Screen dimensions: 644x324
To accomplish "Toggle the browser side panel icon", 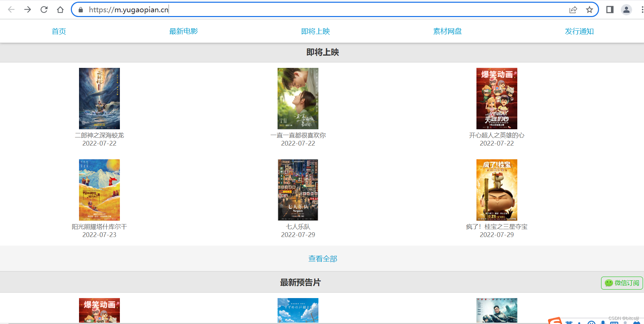I will click(610, 10).
